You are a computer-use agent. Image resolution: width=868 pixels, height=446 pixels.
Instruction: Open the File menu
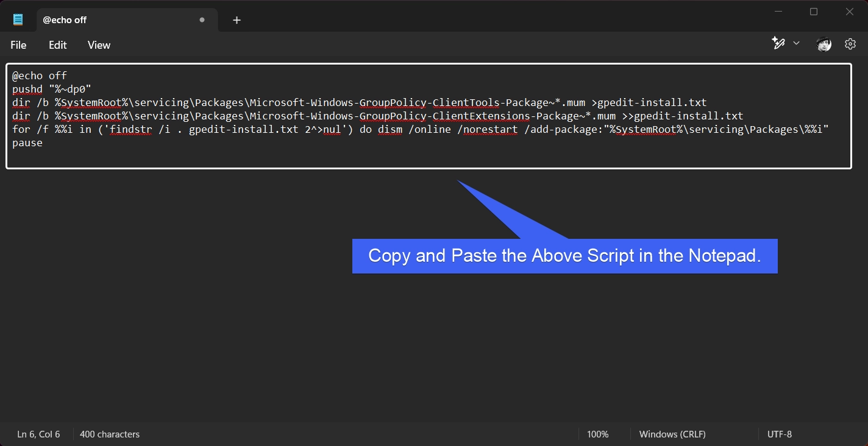[x=18, y=45]
